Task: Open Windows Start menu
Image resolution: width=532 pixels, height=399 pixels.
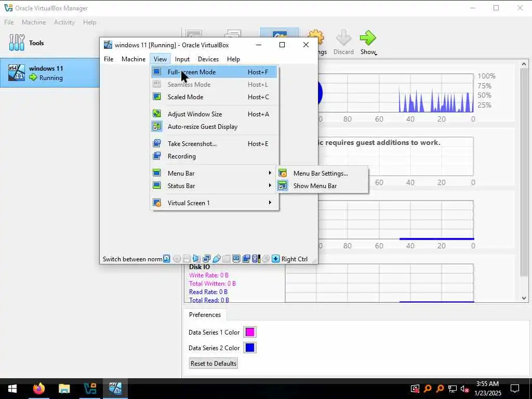Action: [x=12, y=389]
